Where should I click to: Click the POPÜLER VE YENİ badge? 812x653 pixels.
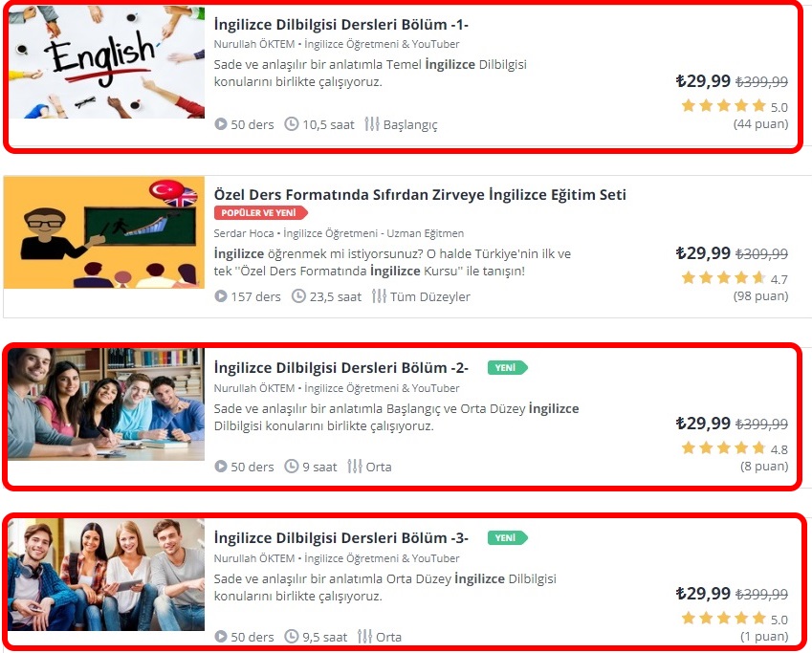tap(261, 213)
